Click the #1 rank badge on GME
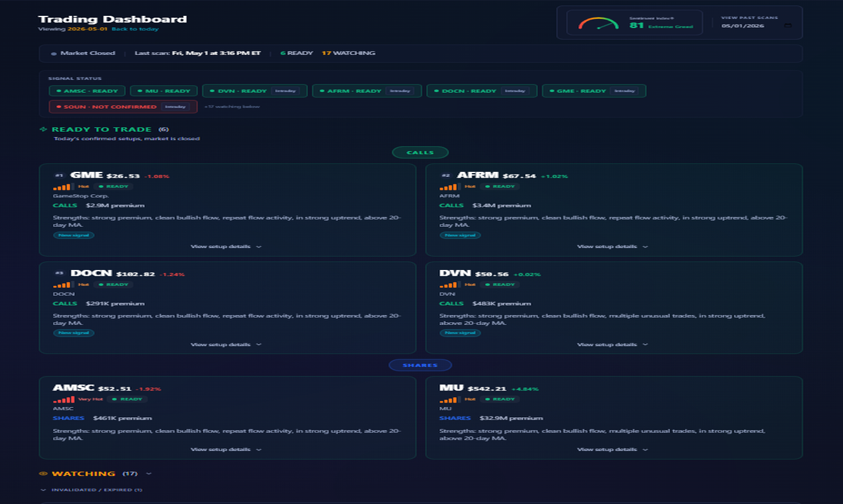 tap(59, 176)
